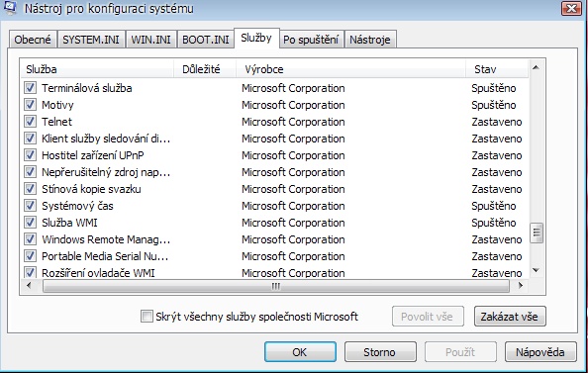
Task: Close the Nástroj pro konfiguraci systému window
Action: (x=571, y=8)
